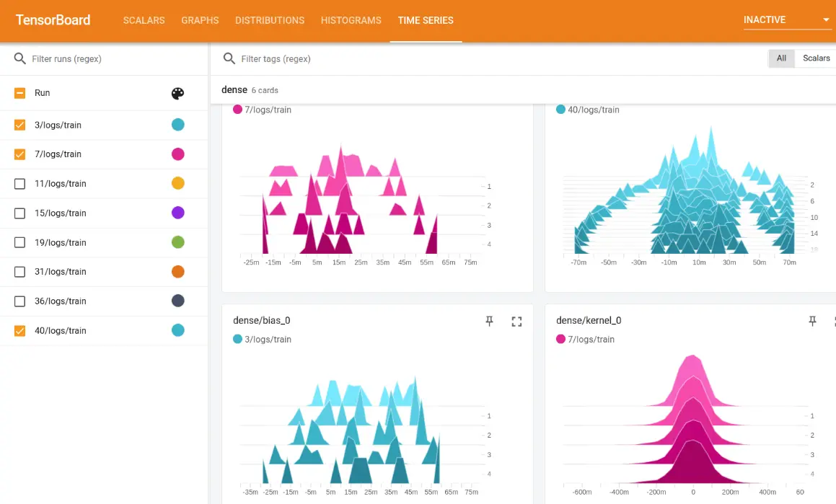Click the search icon in Filter tags
Image resolution: width=836 pixels, height=504 pixels.
tap(229, 58)
